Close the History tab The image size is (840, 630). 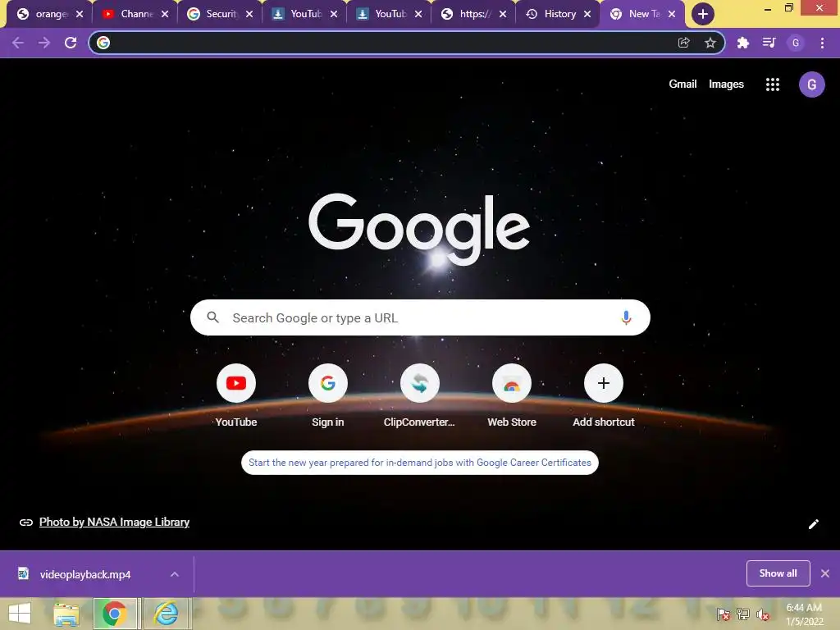click(x=587, y=14)
